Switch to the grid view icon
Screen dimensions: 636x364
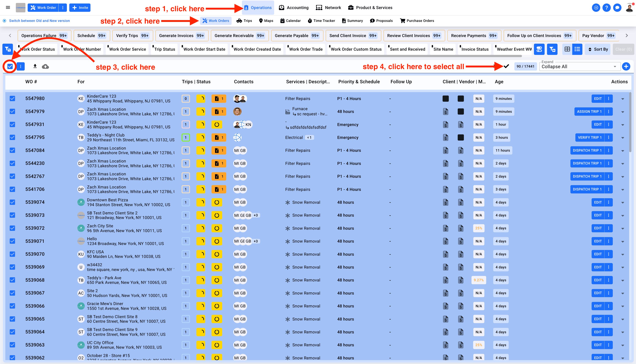(567, 49)
